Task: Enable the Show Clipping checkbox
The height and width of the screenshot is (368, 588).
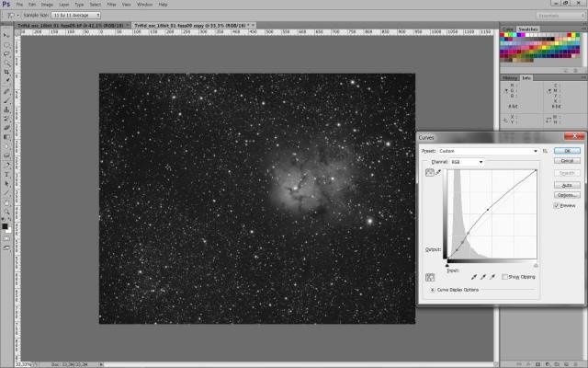Action: click(x=506, y=276)
